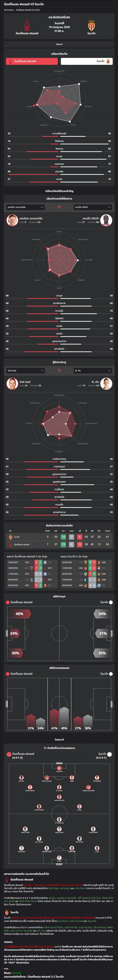Screen dimensions: 118x980
Task: Select the red Nottingham Forest team comparison toggle
Action: (32, 61)
